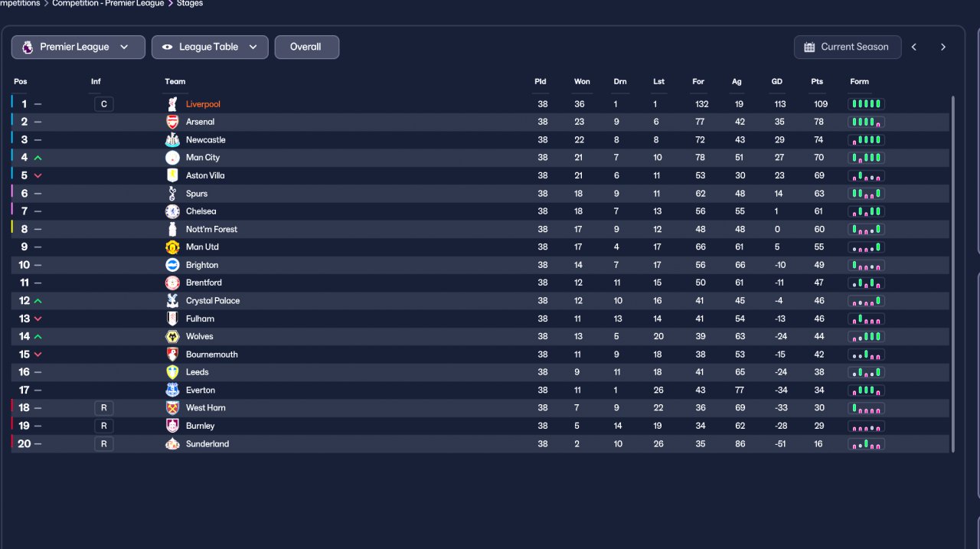The image size is (980, 549).
Task: Go to next season with right arrow
Action: pos(943,47)
